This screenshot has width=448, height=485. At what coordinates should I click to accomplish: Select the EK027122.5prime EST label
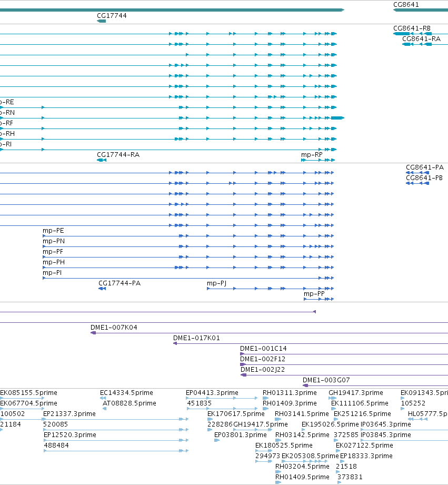364,445
